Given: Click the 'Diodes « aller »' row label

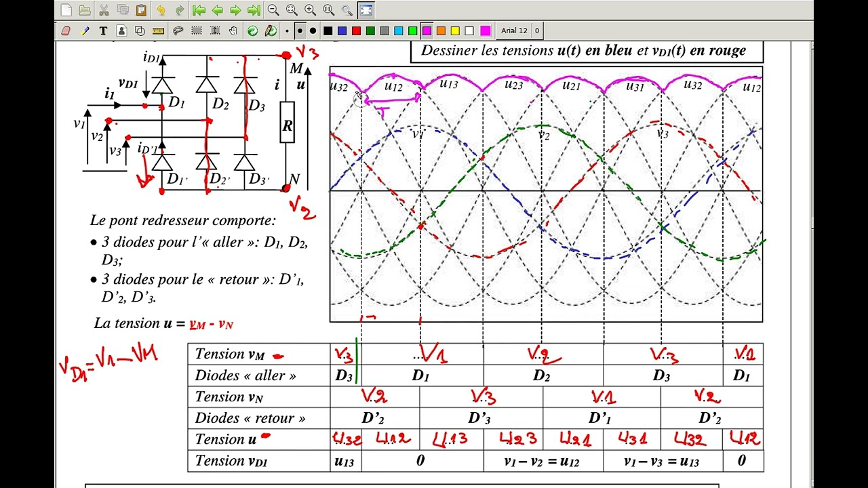Looking at the screenshot, I should pos(245,375).
